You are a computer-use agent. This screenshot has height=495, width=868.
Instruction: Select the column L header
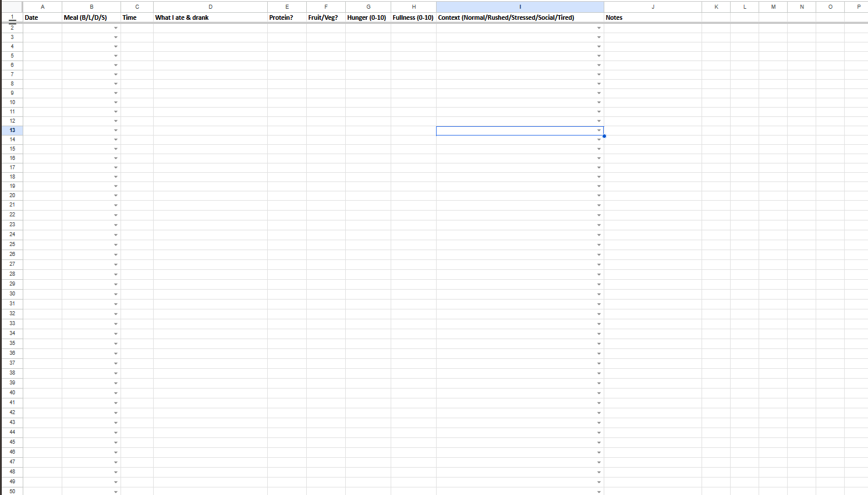[745, 6]
